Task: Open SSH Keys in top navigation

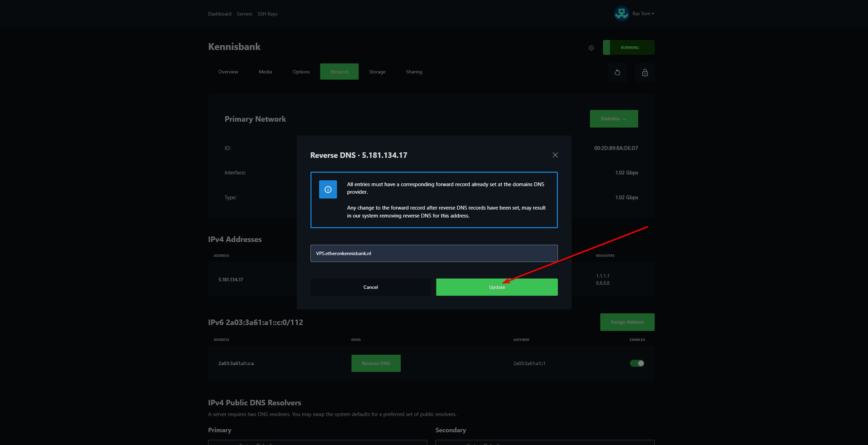Action: tap(267, 14)
